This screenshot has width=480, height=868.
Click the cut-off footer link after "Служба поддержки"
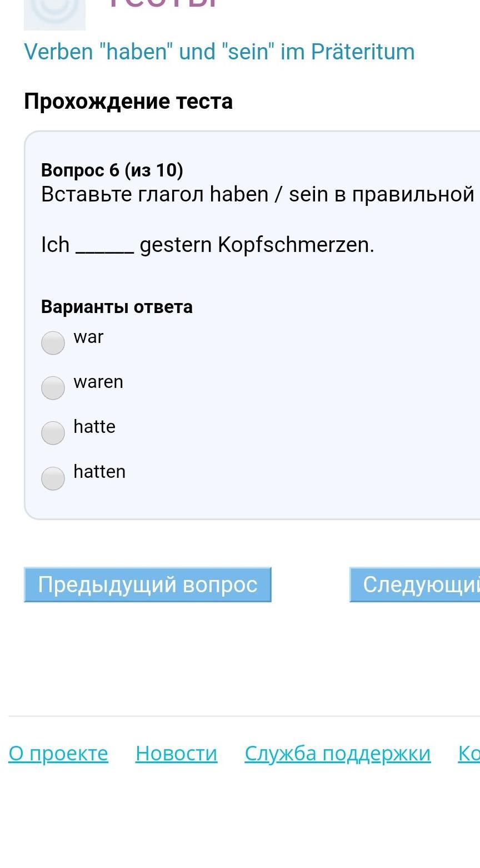click(x=469, y=753)
